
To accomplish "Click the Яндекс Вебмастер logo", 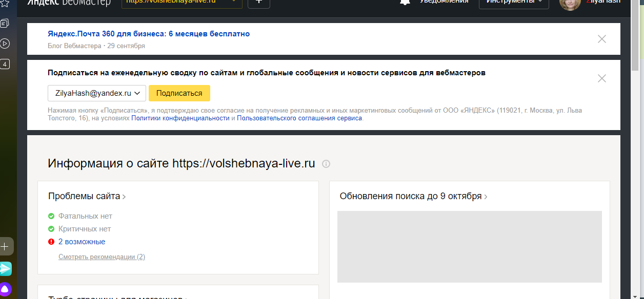I will (69, 2).
